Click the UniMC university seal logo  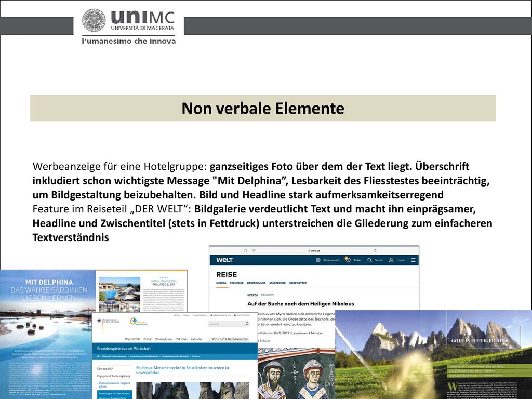[x=94, y=20]
